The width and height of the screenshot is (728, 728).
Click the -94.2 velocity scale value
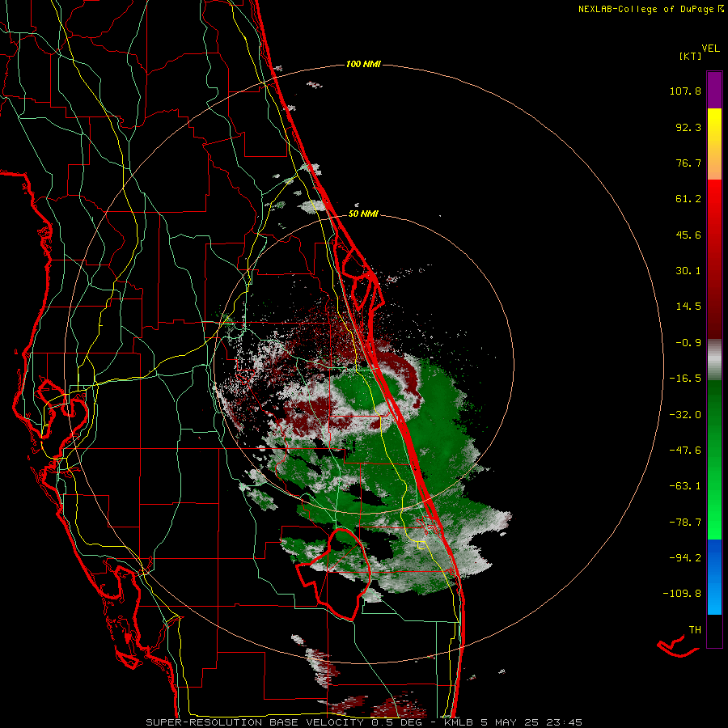pyautogui.click(x=685, y=558)
